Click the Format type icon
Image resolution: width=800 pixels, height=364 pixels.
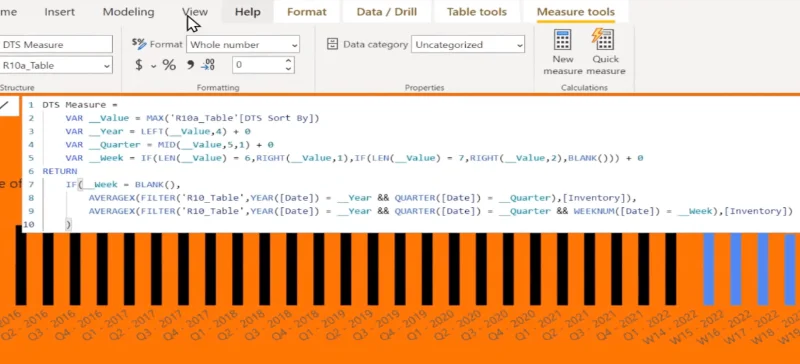[x=139, y=44]
